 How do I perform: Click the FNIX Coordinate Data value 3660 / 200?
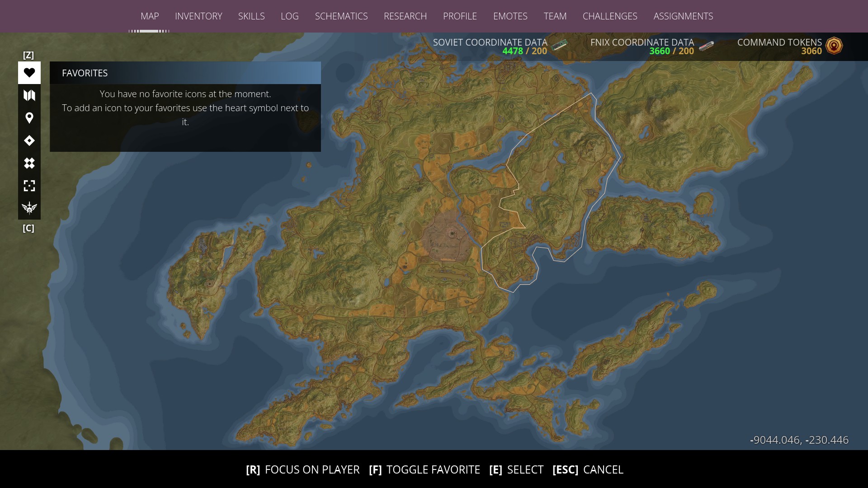click(671, 51)
